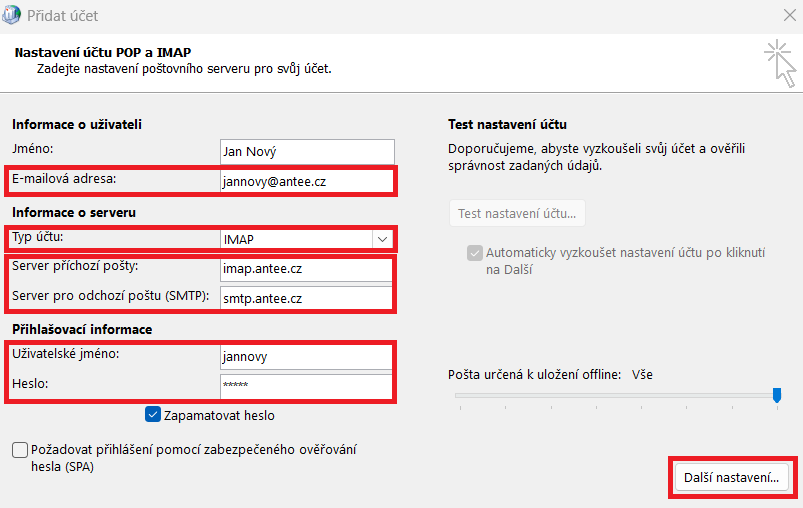Focus the Heslo password field
The height and width of the screenshot is (508, 803).
(307, 385)
